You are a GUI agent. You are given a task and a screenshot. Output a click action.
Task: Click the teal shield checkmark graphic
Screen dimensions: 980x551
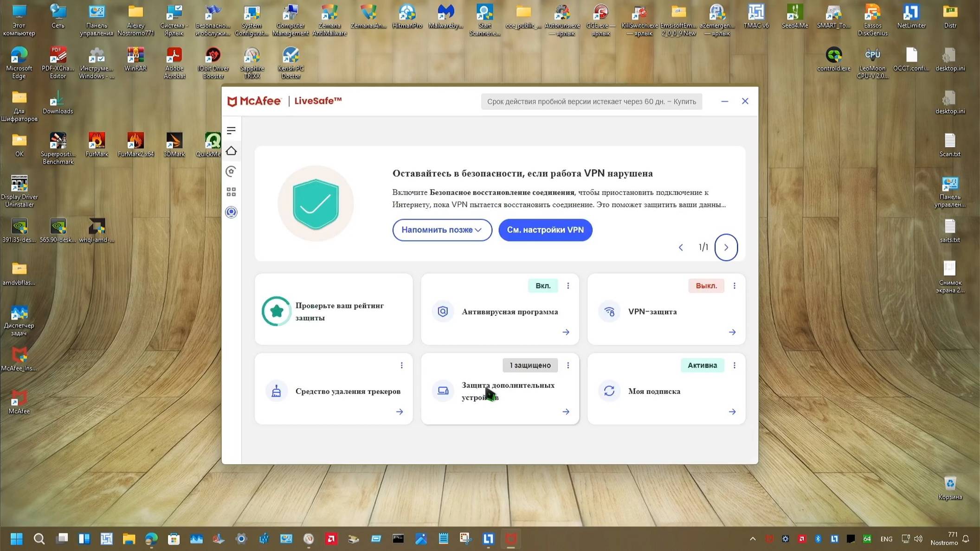pos(316,204)
